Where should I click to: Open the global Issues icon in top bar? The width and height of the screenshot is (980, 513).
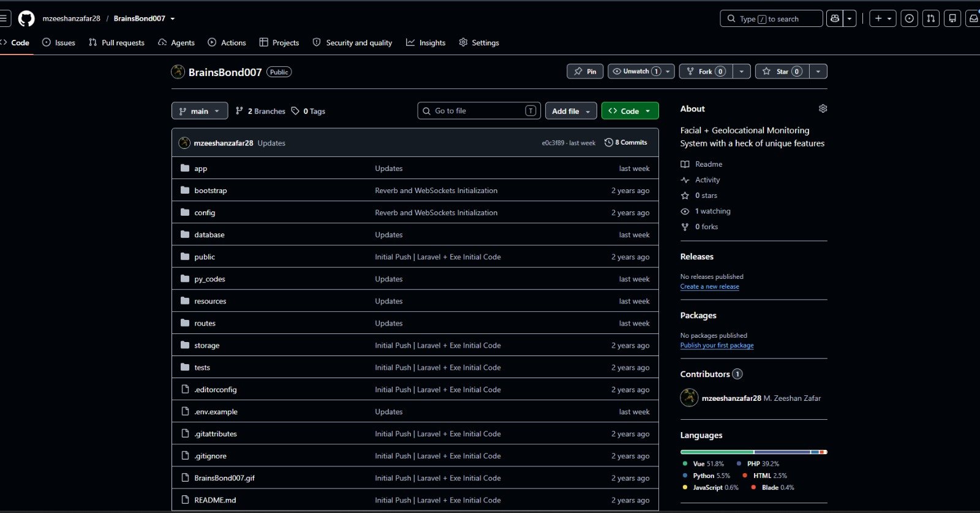pos(910,18)
